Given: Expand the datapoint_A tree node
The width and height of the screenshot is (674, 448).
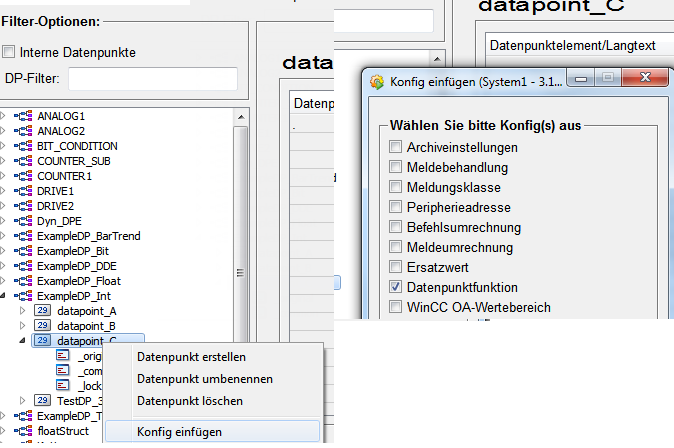Looking at the screenshot, I should [x=22, y=311].
